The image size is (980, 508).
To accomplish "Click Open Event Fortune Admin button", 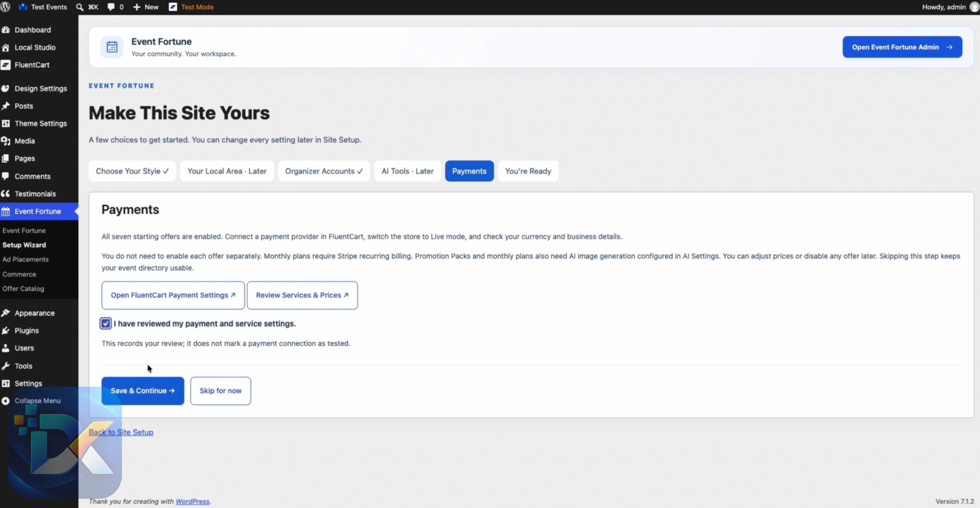I will pyautogui.click(x=902, y=47).
